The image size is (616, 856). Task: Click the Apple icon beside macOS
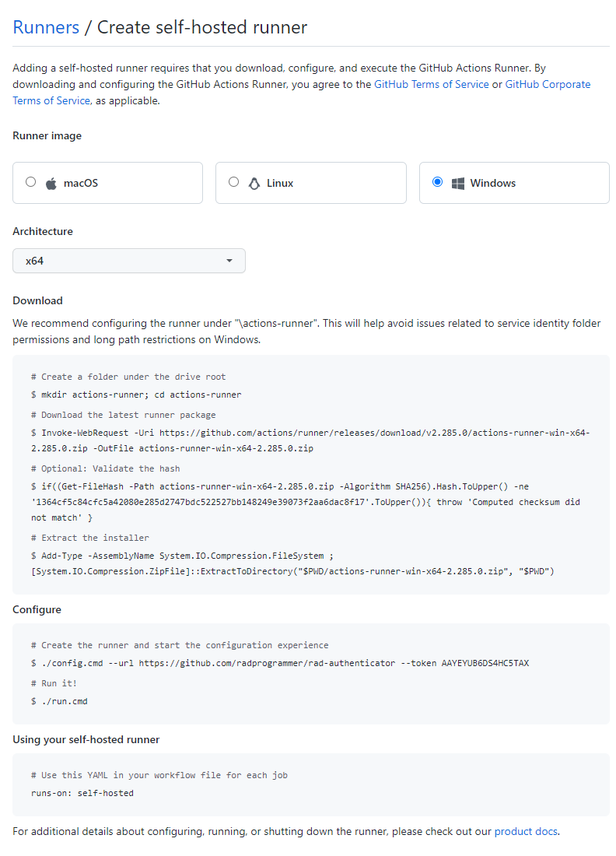50,182
